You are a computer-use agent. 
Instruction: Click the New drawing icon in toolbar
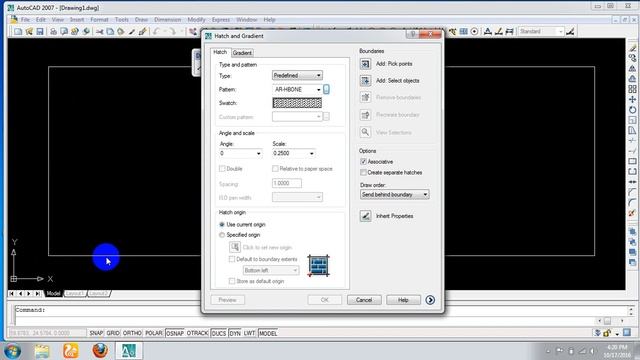pyautogui.click(x=18, y=31)
